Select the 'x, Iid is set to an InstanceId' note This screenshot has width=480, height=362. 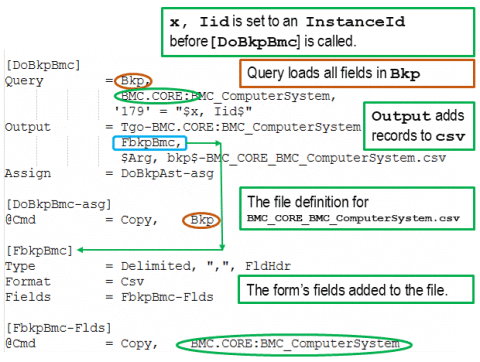pyautogui.click(x=318, y=32)
